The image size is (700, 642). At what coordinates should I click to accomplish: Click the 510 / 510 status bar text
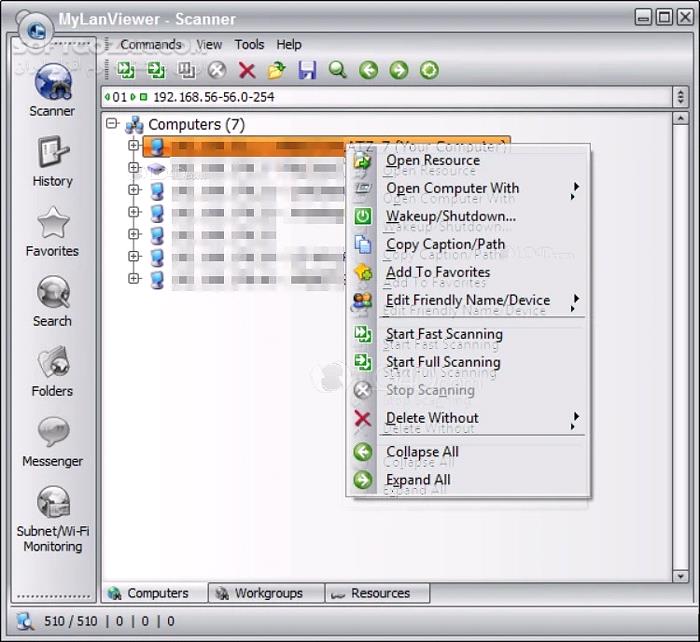[71, 621]
